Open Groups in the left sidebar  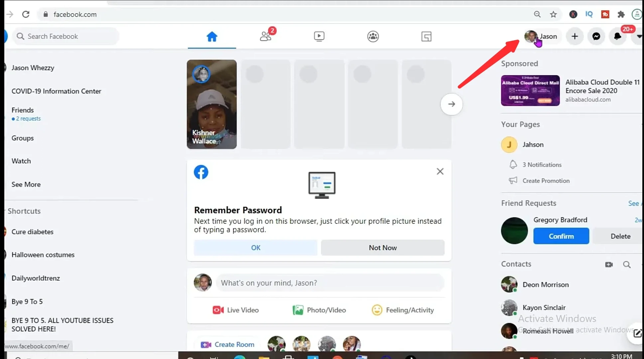click(23, 138)
